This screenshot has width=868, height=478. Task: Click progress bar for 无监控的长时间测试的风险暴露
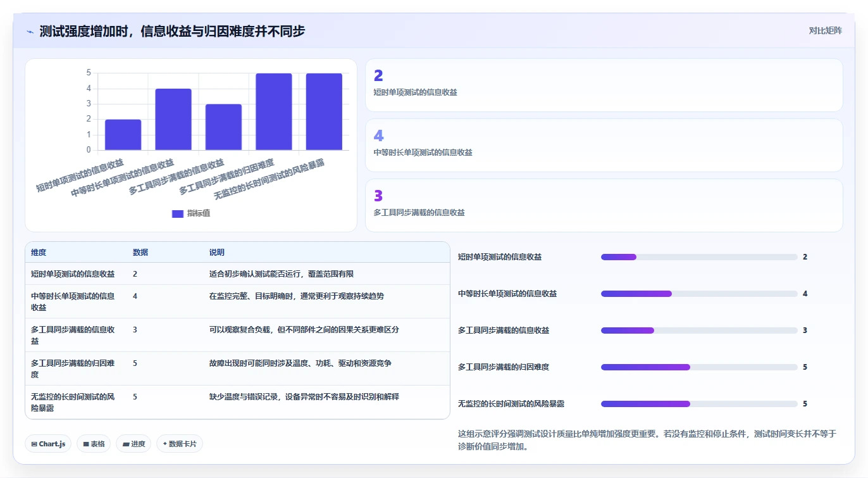point(699,404)
